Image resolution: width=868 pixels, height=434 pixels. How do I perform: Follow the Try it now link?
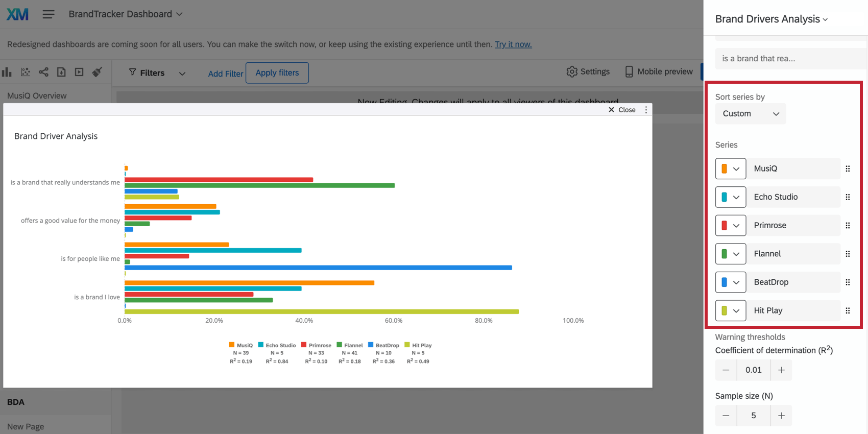tap(513, 44)
